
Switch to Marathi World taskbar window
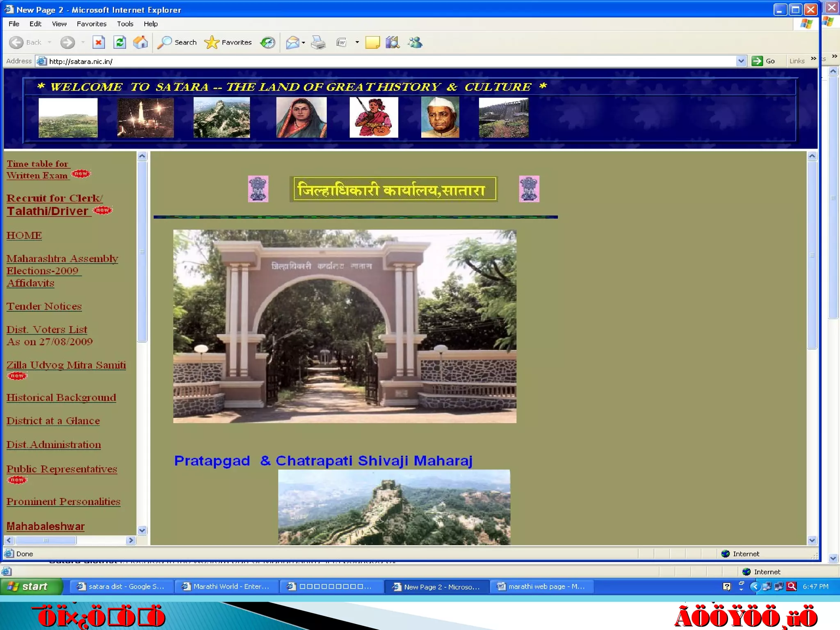point(226,587)
